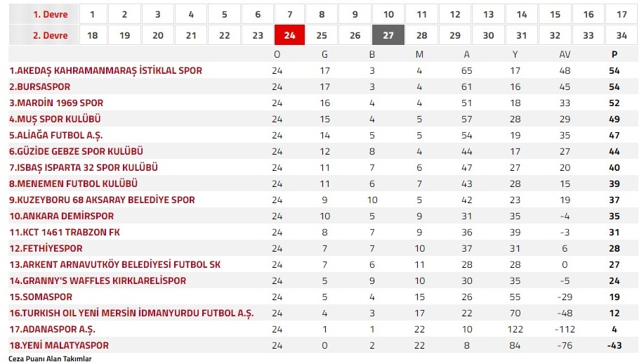Open week 10 tab
This screenshot has width=644, height=362.
[x=388, y=14]
